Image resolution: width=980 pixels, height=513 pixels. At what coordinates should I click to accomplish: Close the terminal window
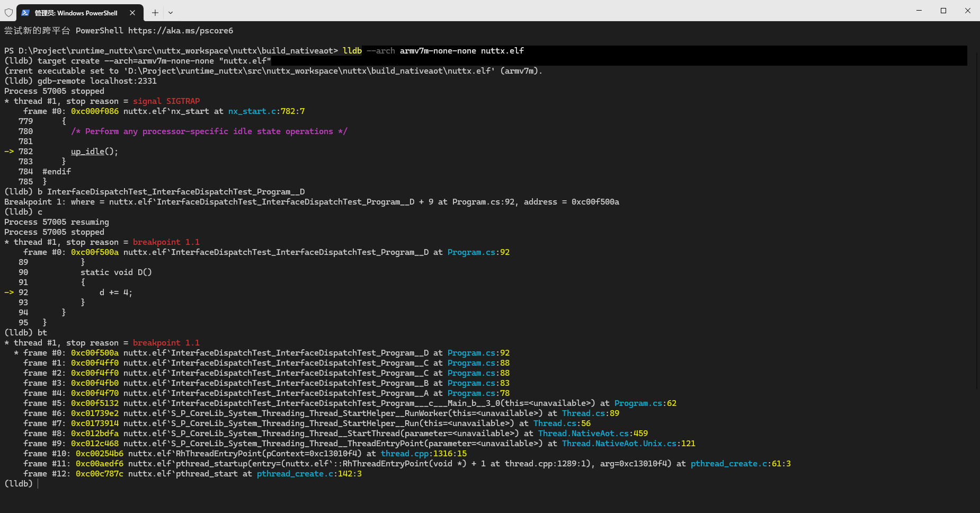[967, 11]
